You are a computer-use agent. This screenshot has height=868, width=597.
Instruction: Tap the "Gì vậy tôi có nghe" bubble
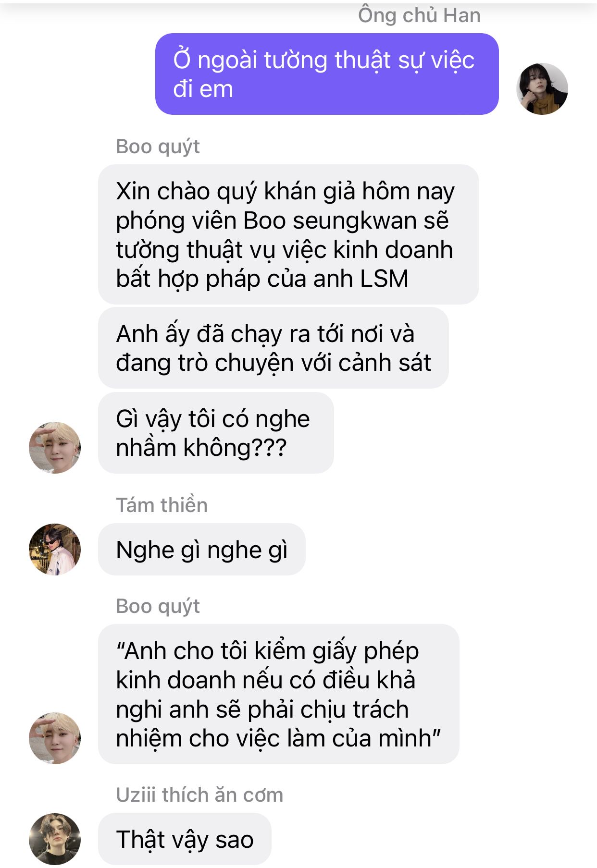(216, 433)
